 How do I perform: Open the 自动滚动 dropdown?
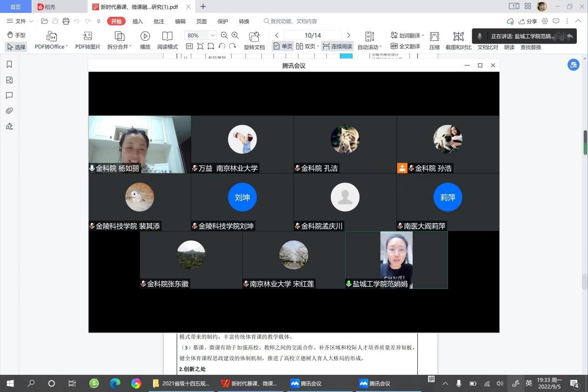381,47
